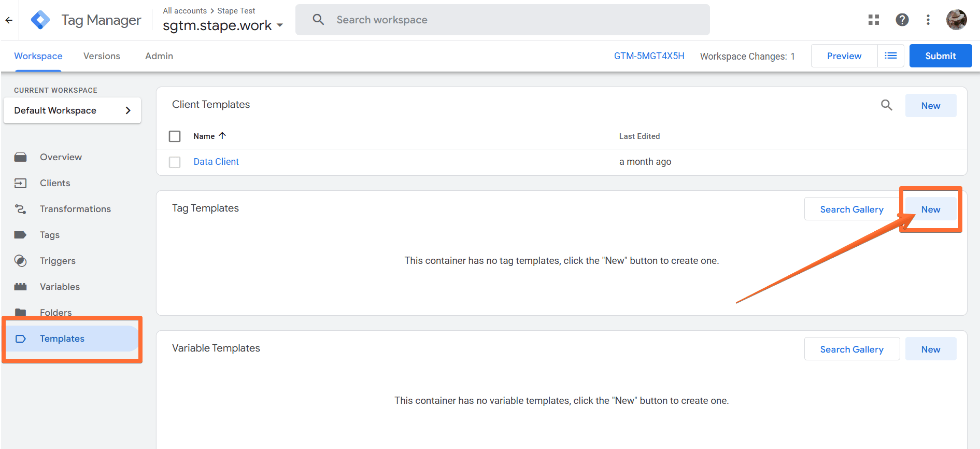Focus the Search workspace field

coord(502,20)
